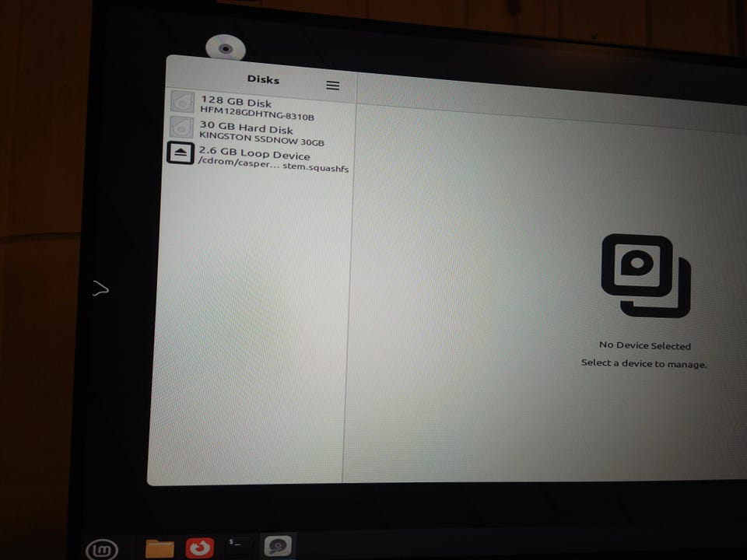
Task: Click the Loop Device eject icon
Action: pos(181,153)
